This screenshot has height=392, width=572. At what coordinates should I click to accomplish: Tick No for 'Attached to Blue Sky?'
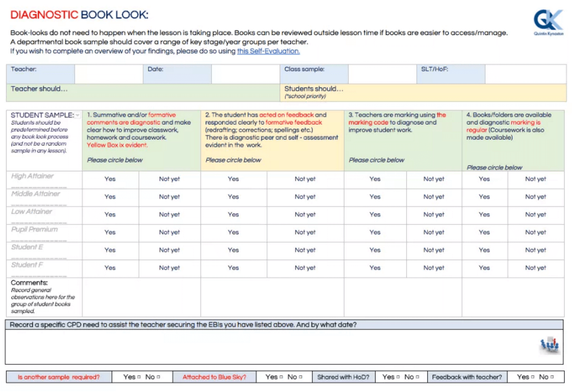click(300, 377)
